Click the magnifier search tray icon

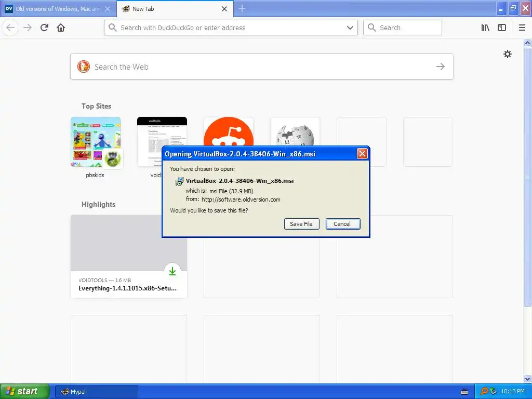484,392
